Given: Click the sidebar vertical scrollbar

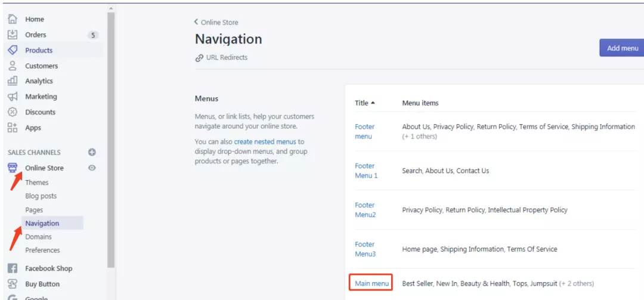Looking at the screenshot, I should click(x=111, y=140).
